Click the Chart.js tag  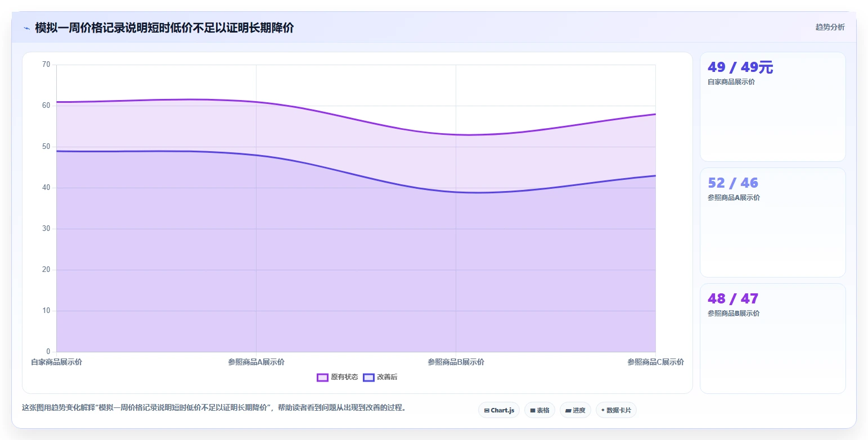(x=499, y=410)
